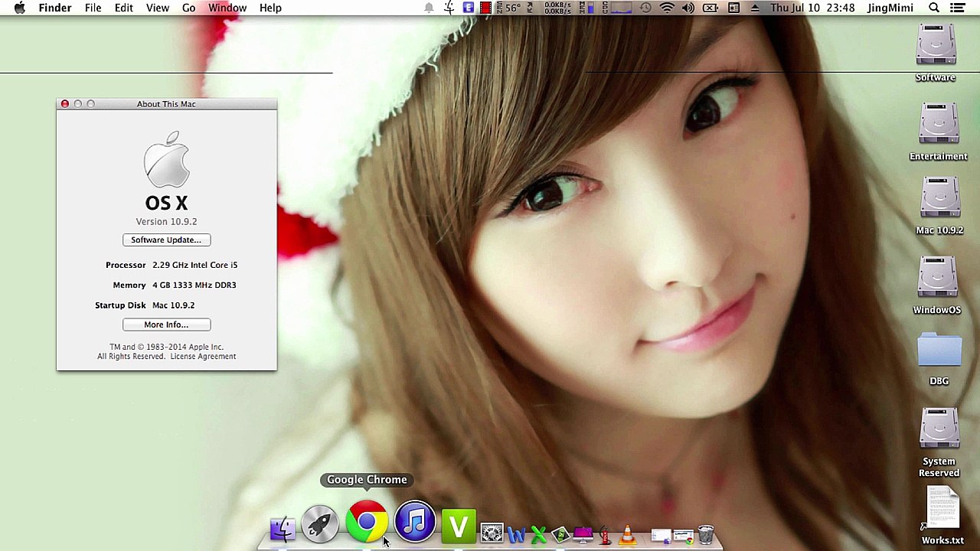Screen dimensions: 980x551
Task: Click Version 10.9.2 text in About This Mac
Action: point(166,221)
